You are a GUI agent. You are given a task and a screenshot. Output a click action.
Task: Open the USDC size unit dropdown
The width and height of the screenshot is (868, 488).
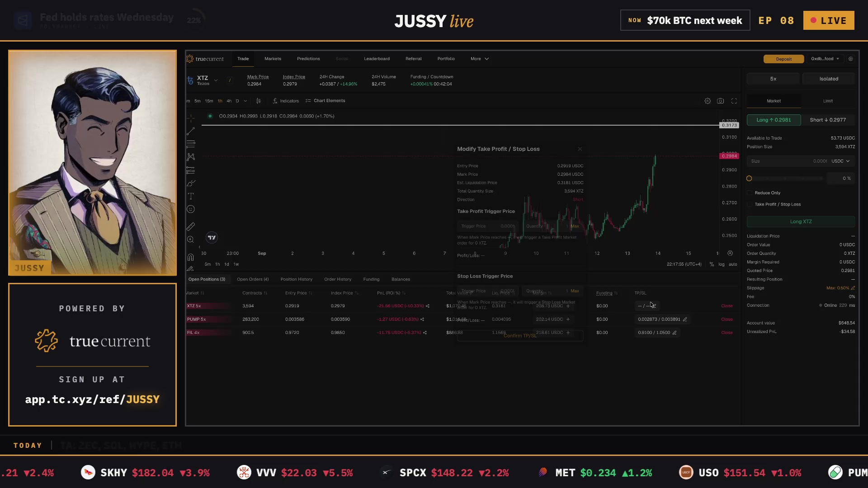841,161
